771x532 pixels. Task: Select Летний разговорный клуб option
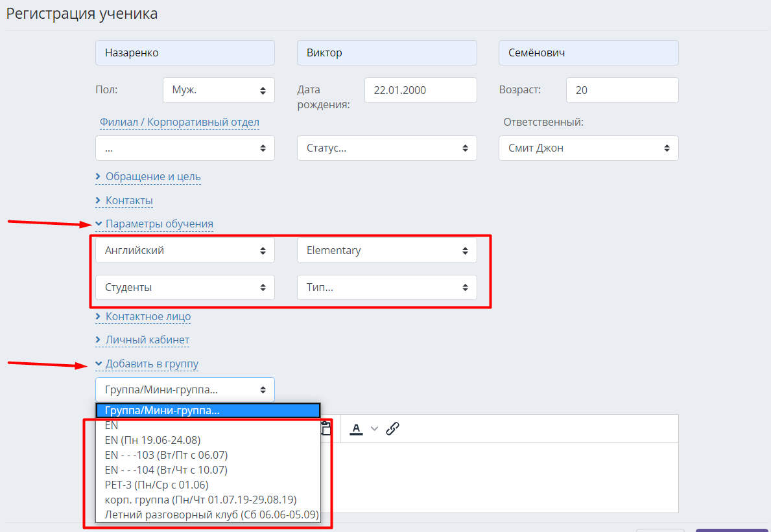point(208,515)
